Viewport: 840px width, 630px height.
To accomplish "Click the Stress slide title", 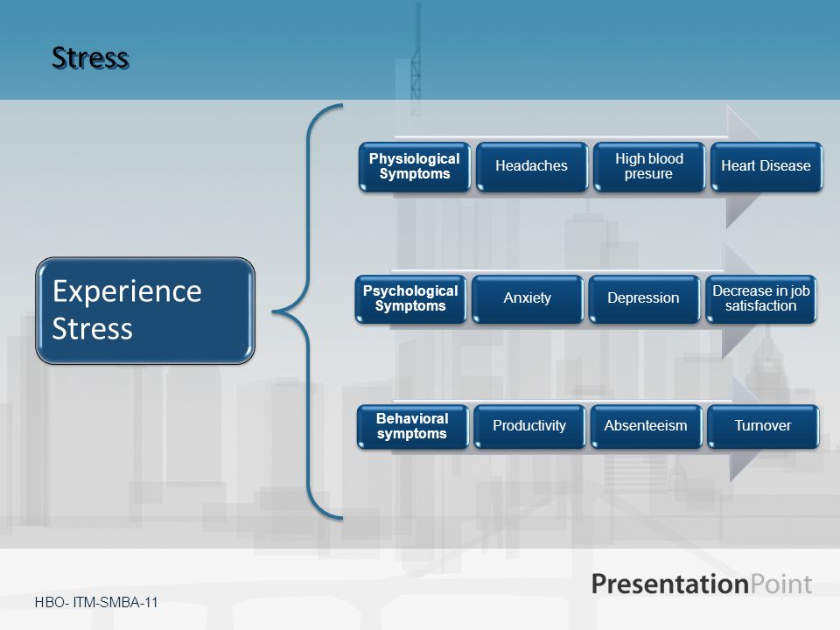I will pos(90,58).
